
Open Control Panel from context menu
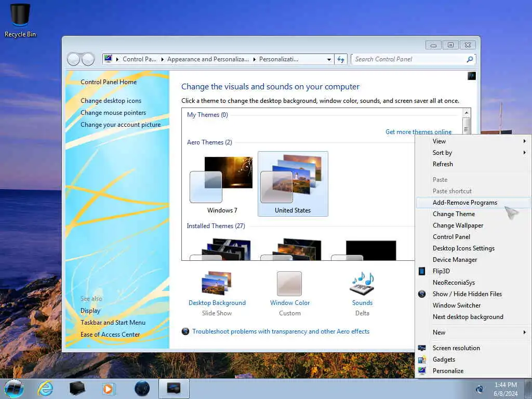(473, 237)
